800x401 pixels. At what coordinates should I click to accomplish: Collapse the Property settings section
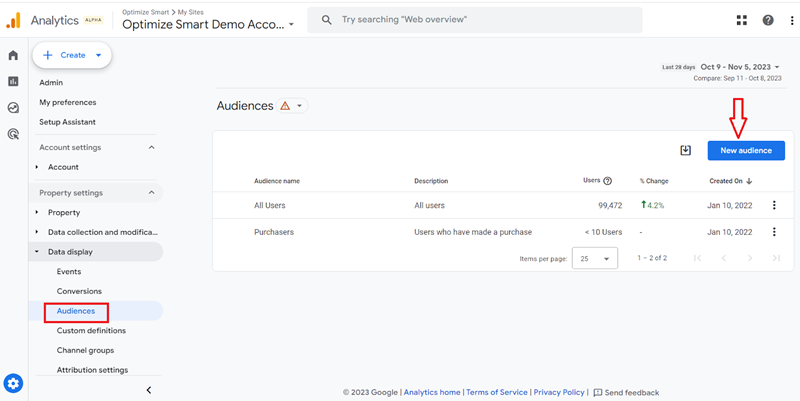click(x=151, y=193)
